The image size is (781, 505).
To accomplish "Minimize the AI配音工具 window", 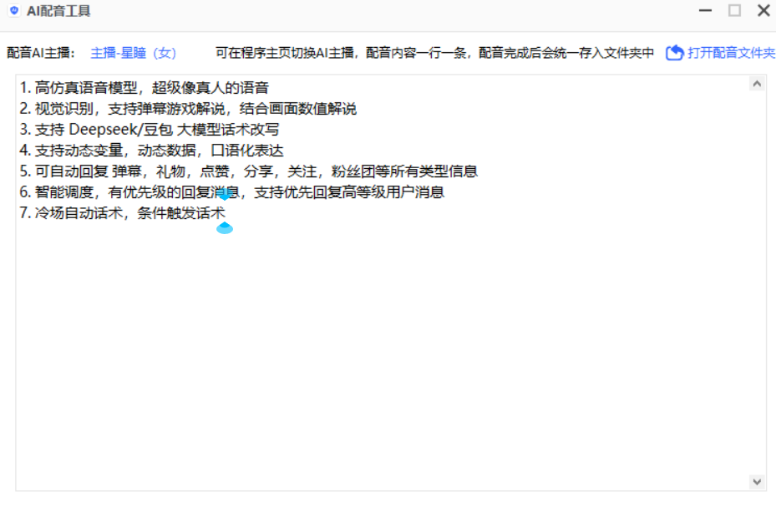I will coord(705,11).
